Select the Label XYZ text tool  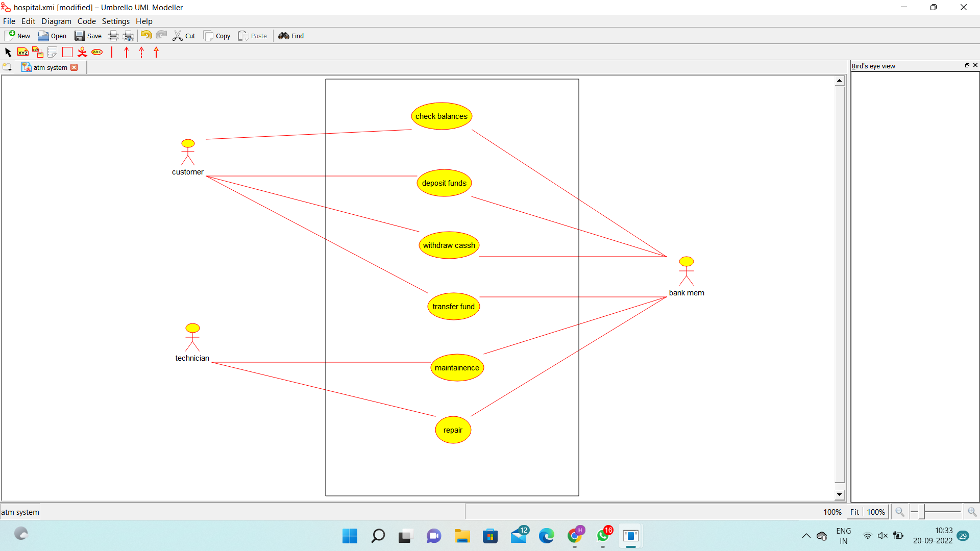click(22, 52)
